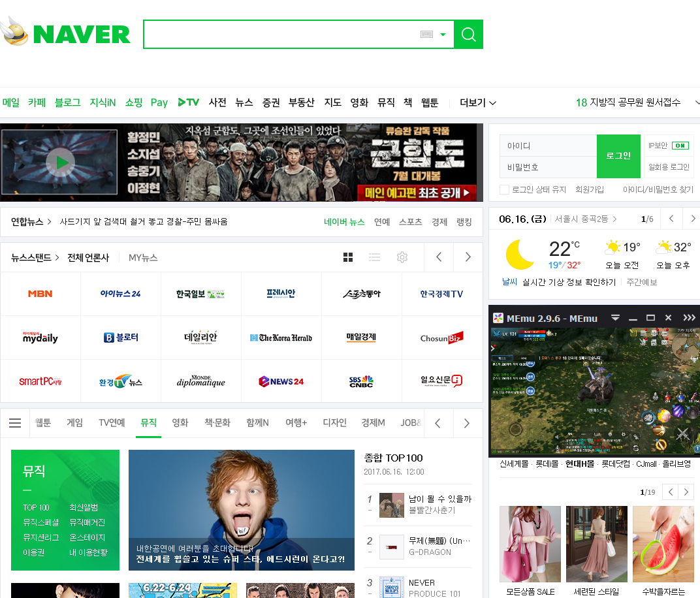The height and width of the screenshot is (598, 700).
Task: Toggle IP보안 ON switch
Action: 680,146
